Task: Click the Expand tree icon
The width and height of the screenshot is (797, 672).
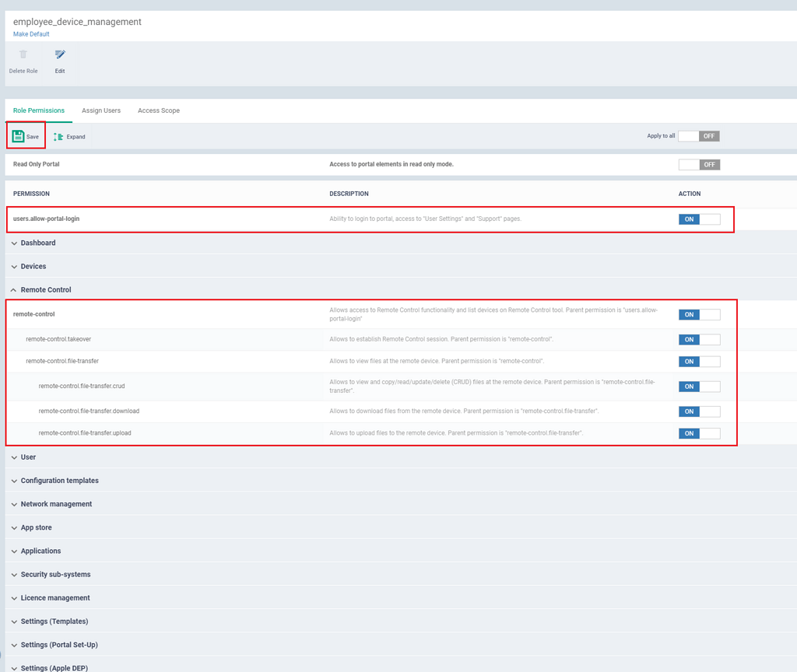Action: (x=58, y=137)
